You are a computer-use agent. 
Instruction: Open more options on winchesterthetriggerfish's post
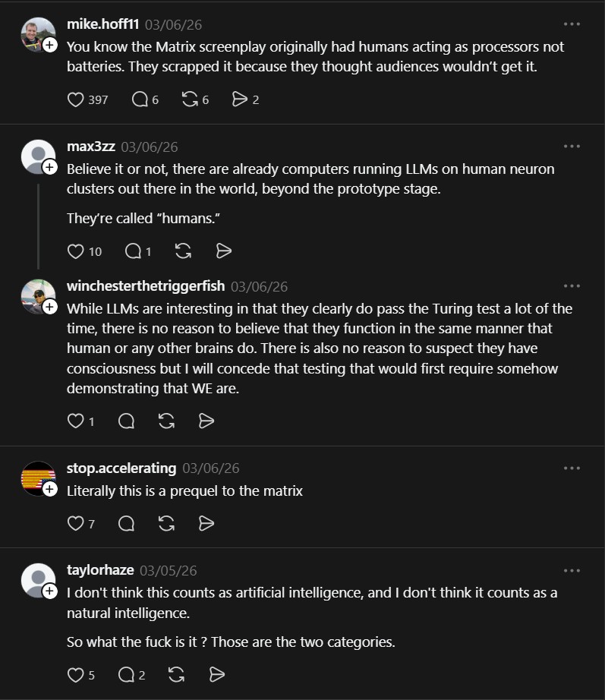pyautogui.click(x=572, y=286)
